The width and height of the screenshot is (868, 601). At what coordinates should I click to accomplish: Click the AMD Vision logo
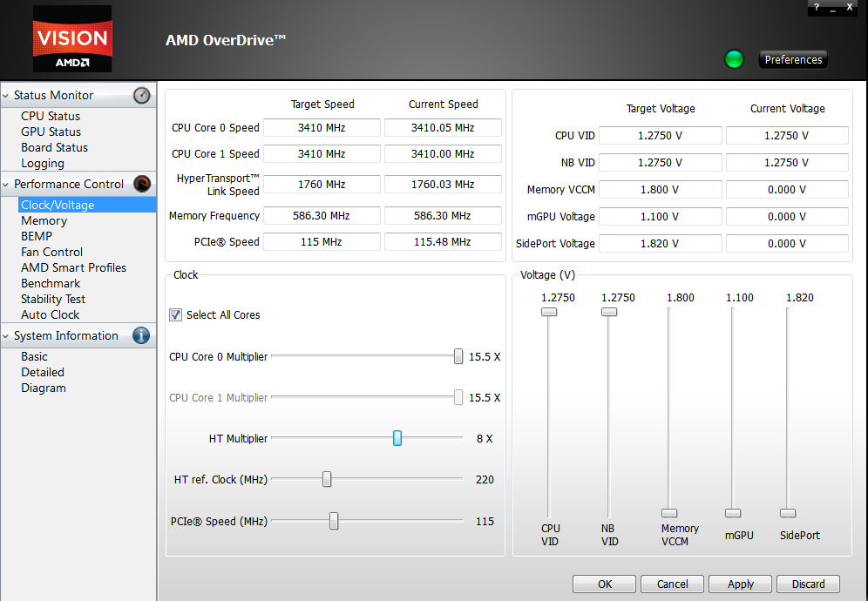pos(72,38)
